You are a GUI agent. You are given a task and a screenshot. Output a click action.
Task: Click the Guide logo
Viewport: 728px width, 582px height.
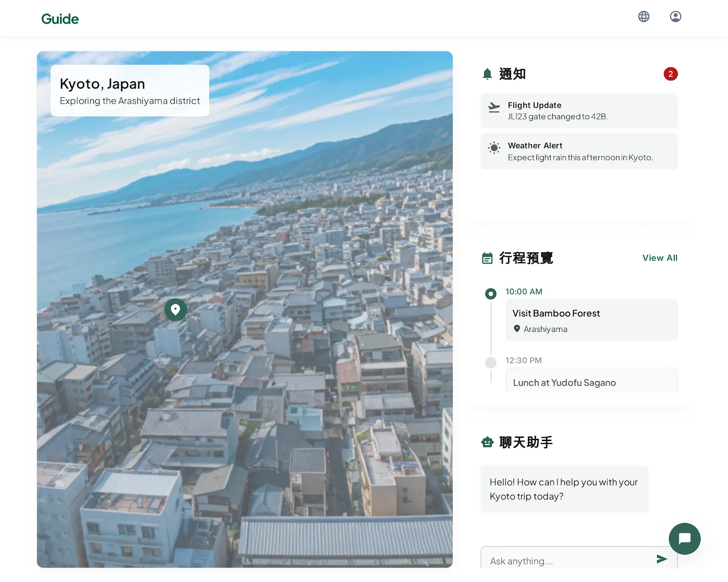(60, 19)
